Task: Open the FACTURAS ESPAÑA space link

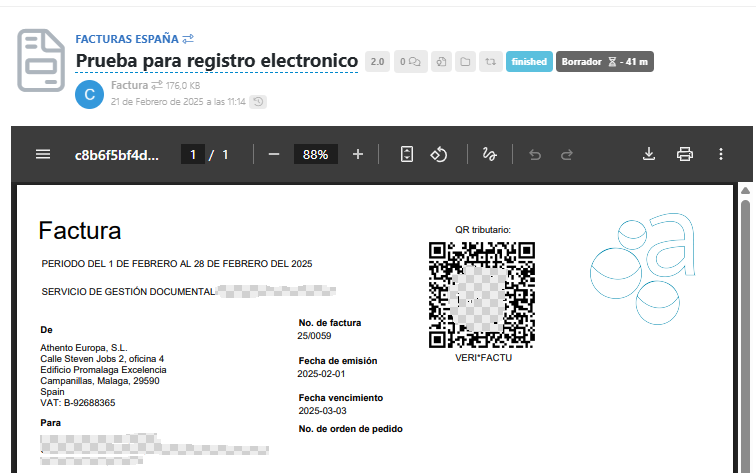Action: (126, 39)
